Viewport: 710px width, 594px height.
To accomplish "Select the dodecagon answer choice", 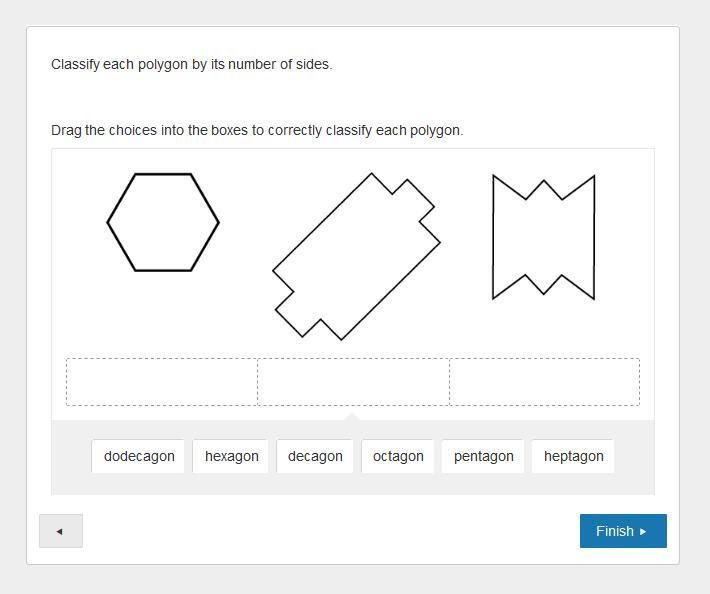I will tap(139, 456).
